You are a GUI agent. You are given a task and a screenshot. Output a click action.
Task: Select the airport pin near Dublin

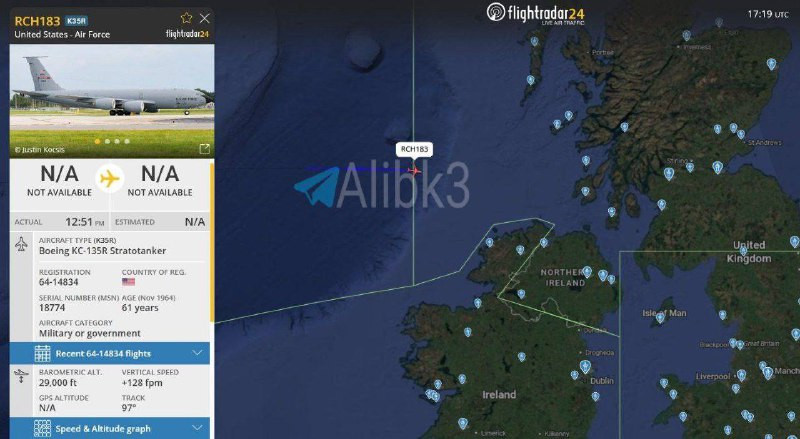tap(585, 367)
